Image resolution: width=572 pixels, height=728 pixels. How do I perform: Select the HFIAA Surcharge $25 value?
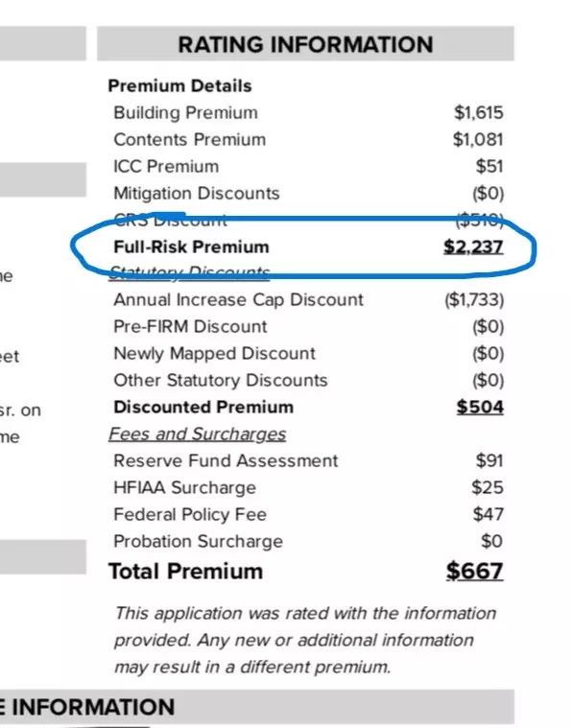point(488,487)
